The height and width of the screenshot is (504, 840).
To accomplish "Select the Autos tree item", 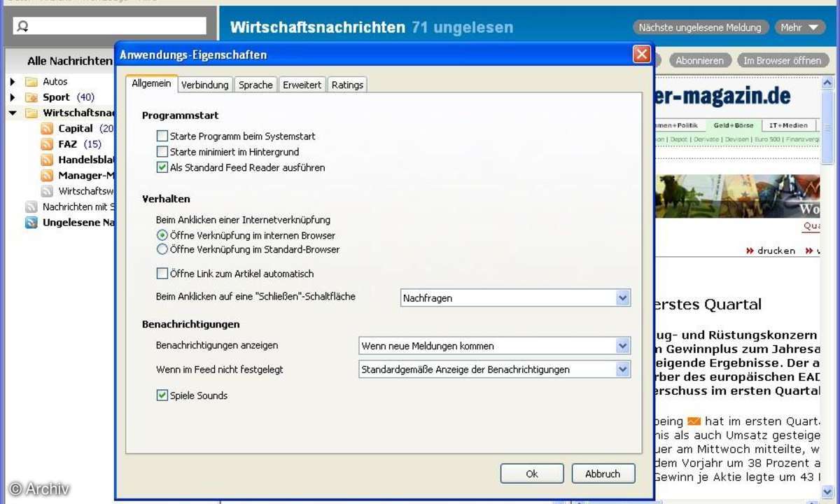I will coord(55,82).
